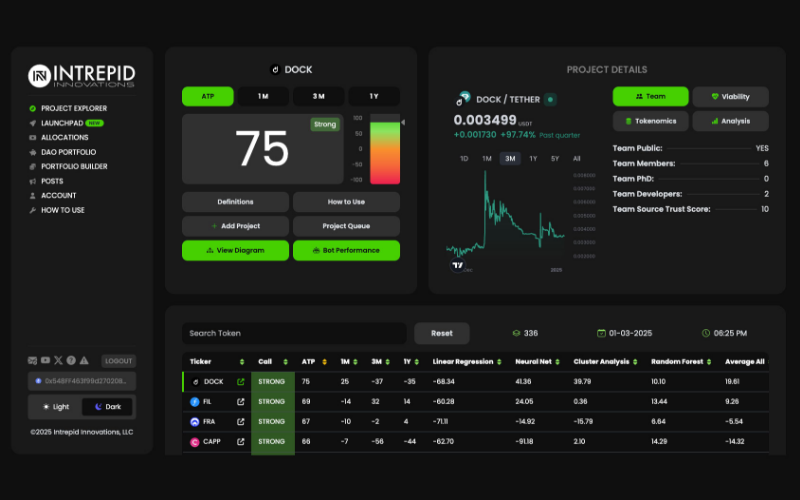
Task: Open external link icon in FIL row
Action: click(x=240, y=402)
